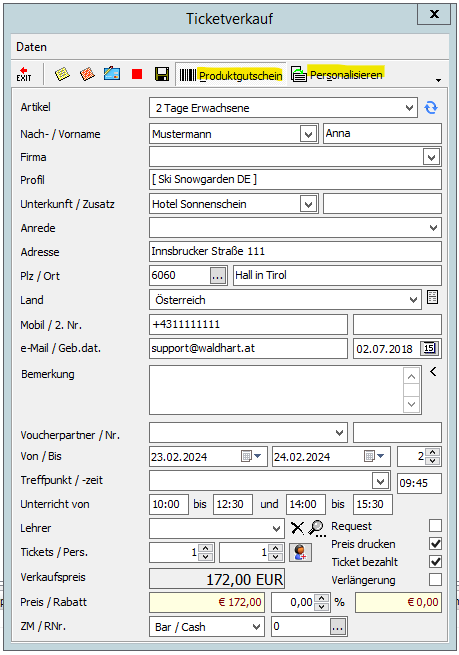Click into the Bemerkung text area

(276, 390)
